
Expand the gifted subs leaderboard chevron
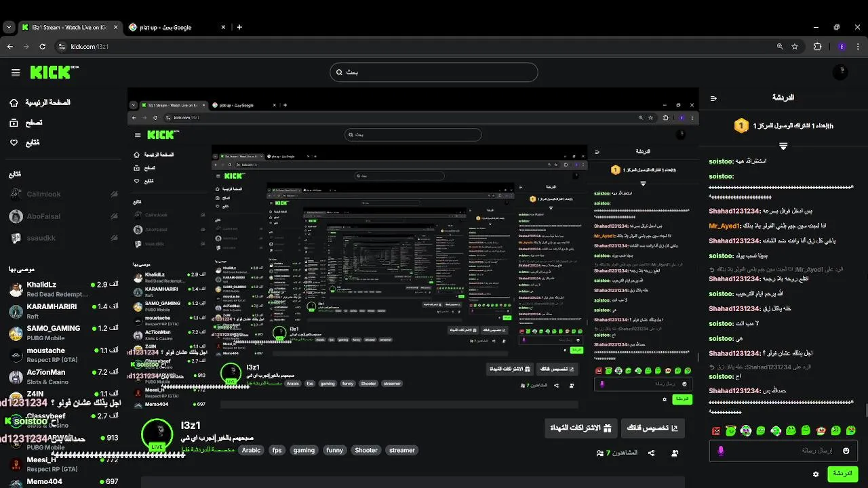click(x=783, y=146)
